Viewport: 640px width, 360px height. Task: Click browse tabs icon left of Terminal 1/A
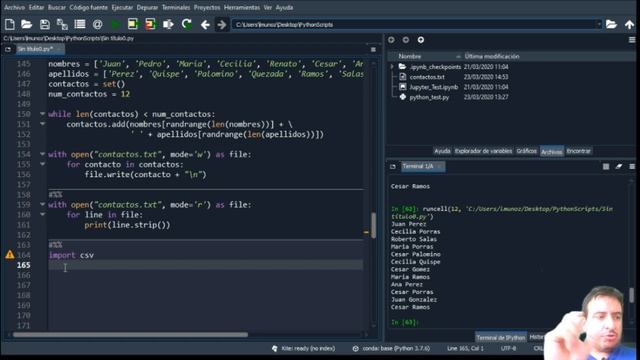[393, 167]
